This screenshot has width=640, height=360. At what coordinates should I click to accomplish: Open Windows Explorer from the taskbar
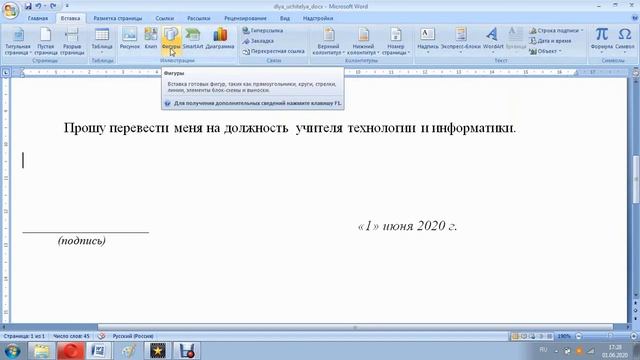tap(41, 351)
